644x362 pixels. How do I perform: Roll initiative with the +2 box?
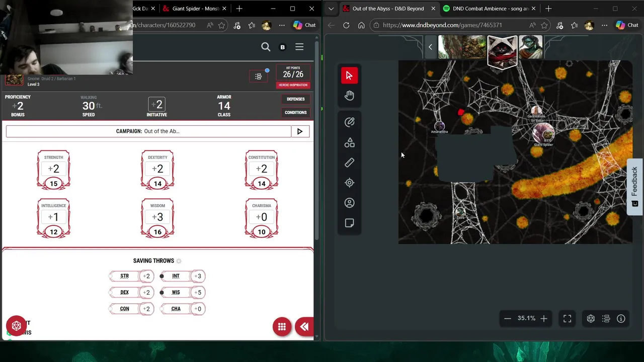click(x=157, y=105)
